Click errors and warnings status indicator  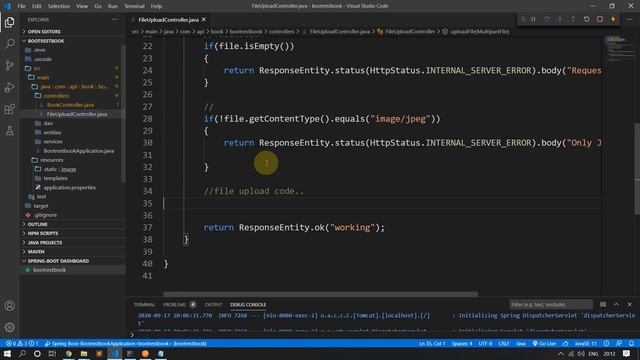(x=22, y=344)
